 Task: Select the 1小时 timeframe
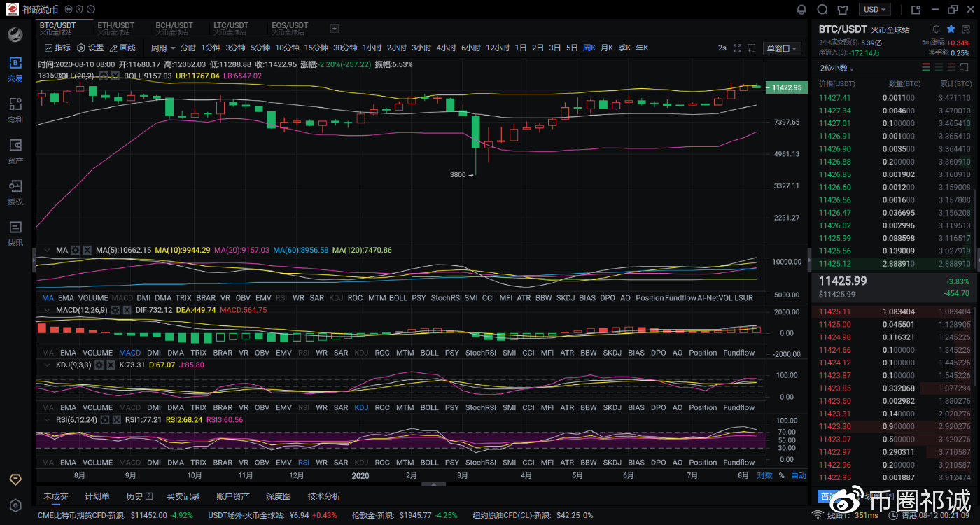click(x=372, y=48)
